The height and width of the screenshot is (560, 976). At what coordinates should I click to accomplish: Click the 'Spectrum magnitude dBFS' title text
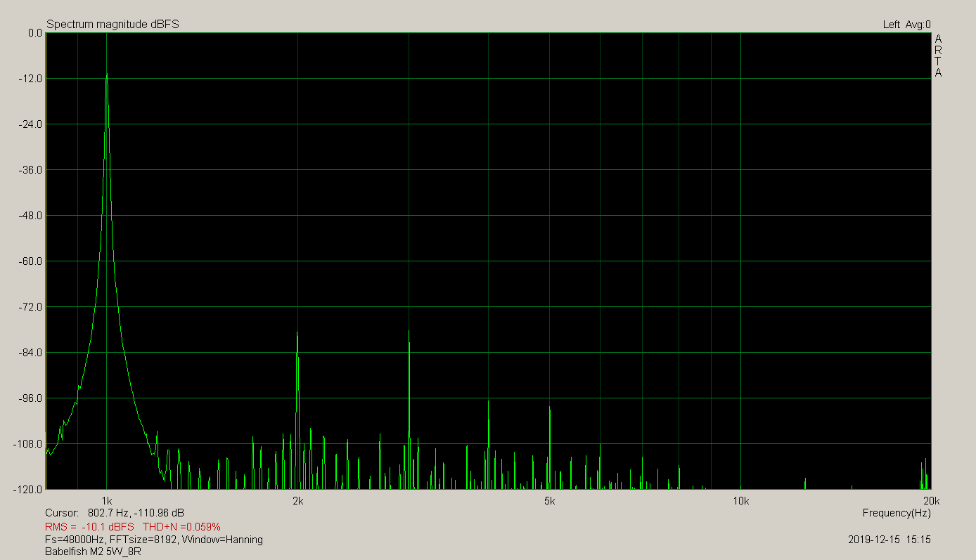point(113,25)
